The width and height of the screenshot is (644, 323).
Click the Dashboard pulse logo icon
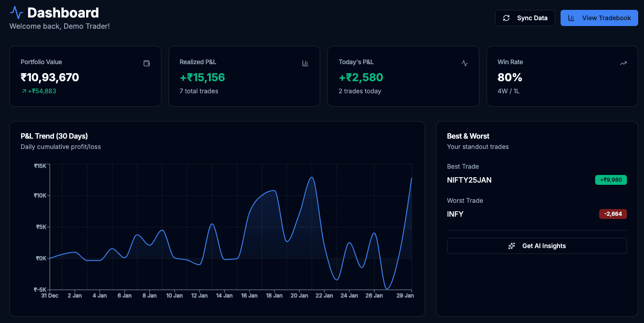click(x=16, y=13)
